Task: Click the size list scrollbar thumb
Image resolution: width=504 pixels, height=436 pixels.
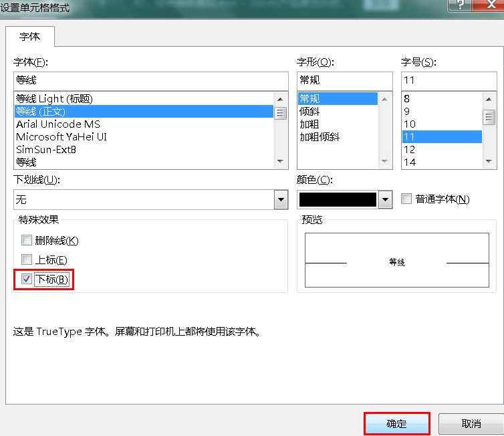Action: pos(489,117)
